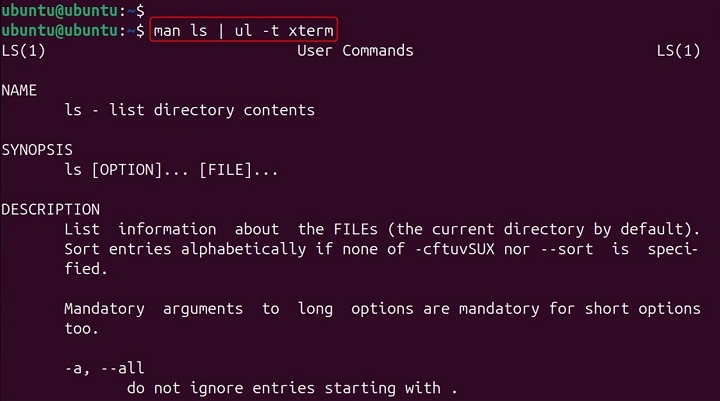This screenshot has width=720, height=401.
Task: Click the User Commands header title
Action: point(355,50)
